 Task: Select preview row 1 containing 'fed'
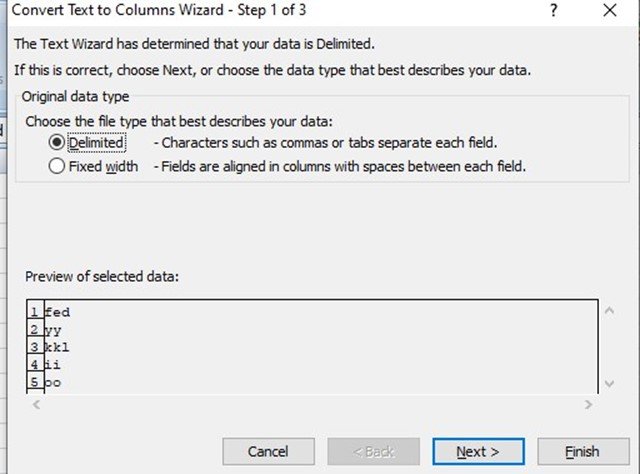pyautogui.click(x=312, y=312)
